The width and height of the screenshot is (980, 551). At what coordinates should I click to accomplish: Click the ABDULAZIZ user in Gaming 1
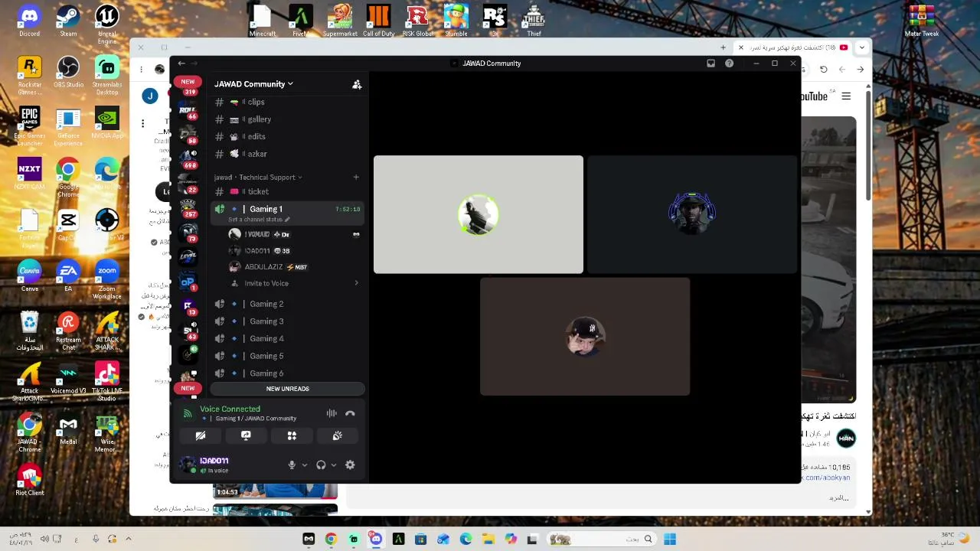(287, 267)
